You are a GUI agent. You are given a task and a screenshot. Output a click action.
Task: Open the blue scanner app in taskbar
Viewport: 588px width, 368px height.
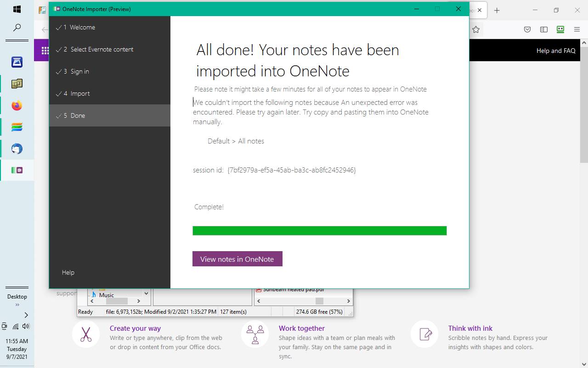pyautogui.click(x=17, y=62)
